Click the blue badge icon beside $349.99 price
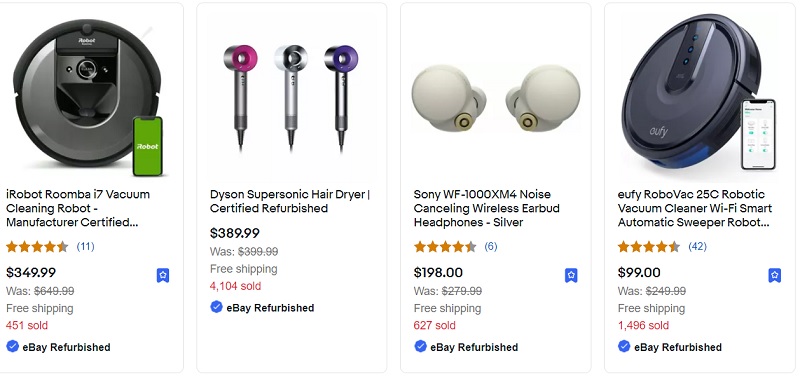The width and height of the screenshot is (800, 377). pyautogui.click(x=163, y=275)
